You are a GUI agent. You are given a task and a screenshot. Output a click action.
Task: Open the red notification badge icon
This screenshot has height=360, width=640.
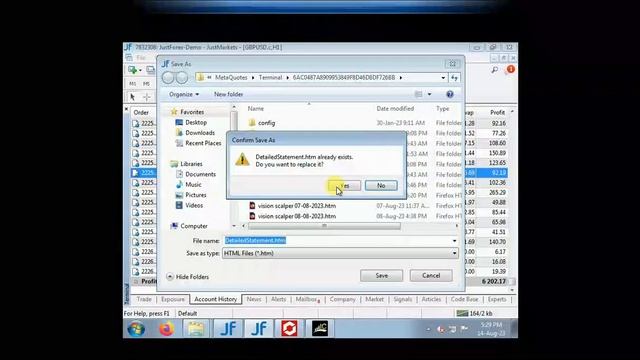coord(511,70)
